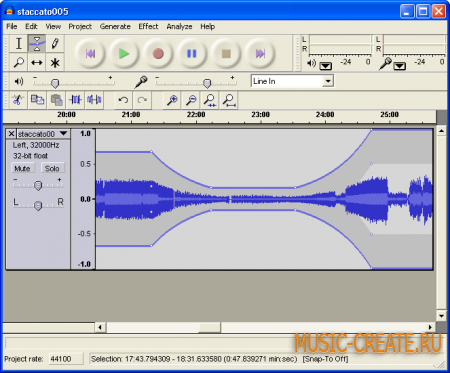Click the track gain slider thumb
The image size is (450, 373).
pos(38,185)
